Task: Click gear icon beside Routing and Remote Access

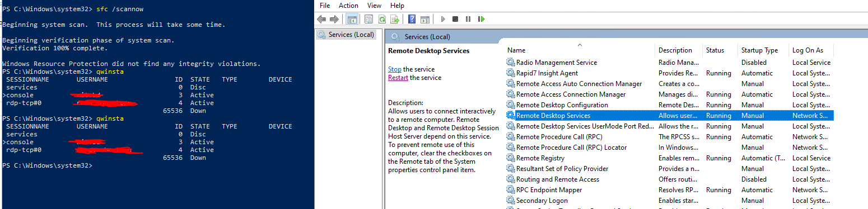Action: (x=510, y=179)
